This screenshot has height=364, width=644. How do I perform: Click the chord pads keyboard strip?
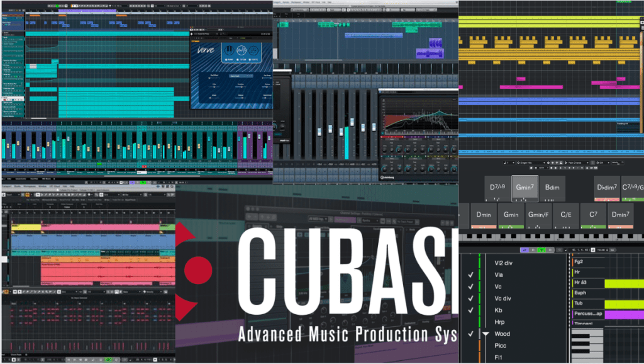click(x=551, y=237)
